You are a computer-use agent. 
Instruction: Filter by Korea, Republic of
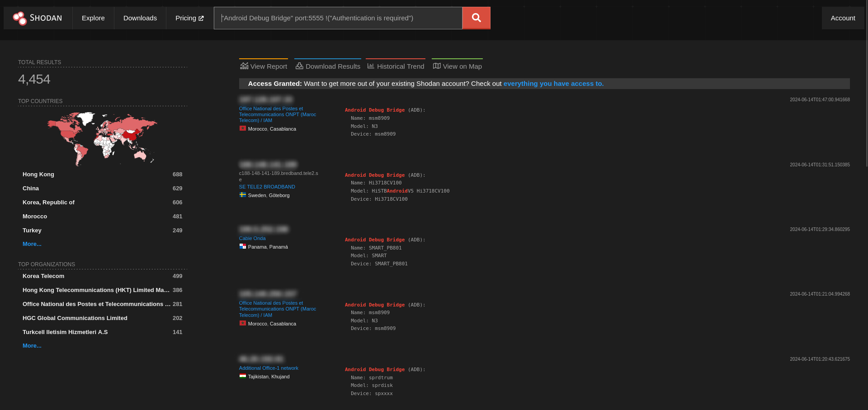pos(48,203)
